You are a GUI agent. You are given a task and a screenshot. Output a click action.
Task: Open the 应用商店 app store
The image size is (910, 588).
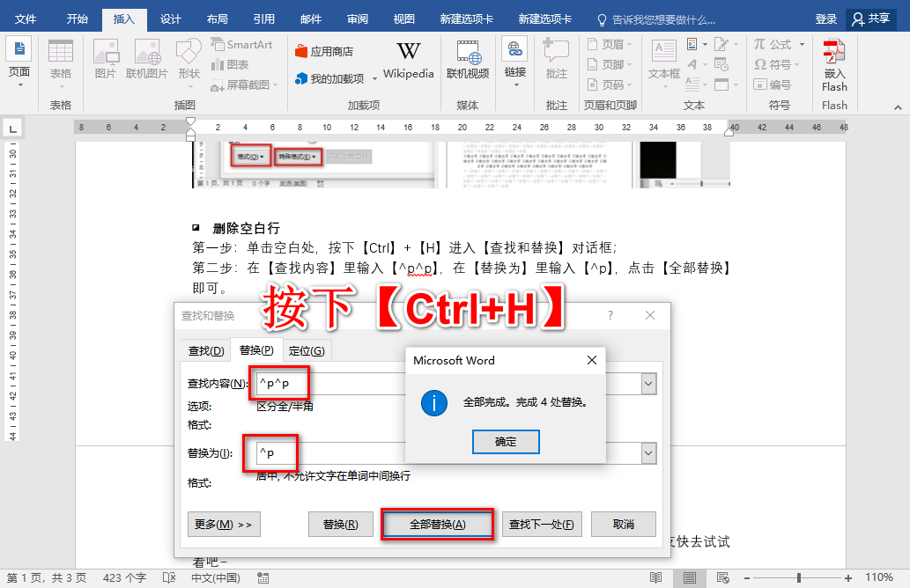tap(324, 52)
